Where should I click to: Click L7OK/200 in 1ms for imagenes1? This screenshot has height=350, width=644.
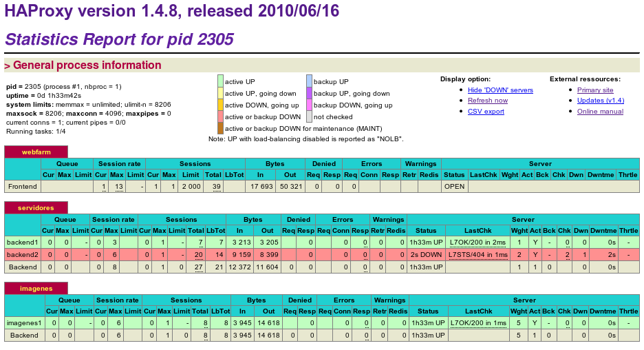tap(478, 323)
